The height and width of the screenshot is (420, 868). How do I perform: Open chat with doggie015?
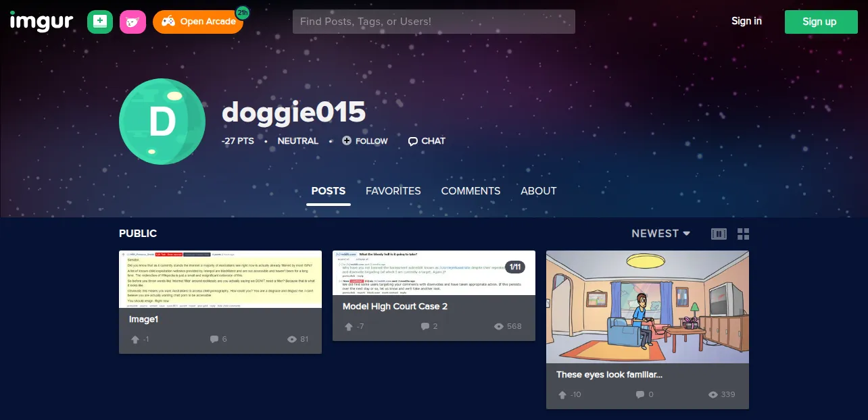click(427, 141)
